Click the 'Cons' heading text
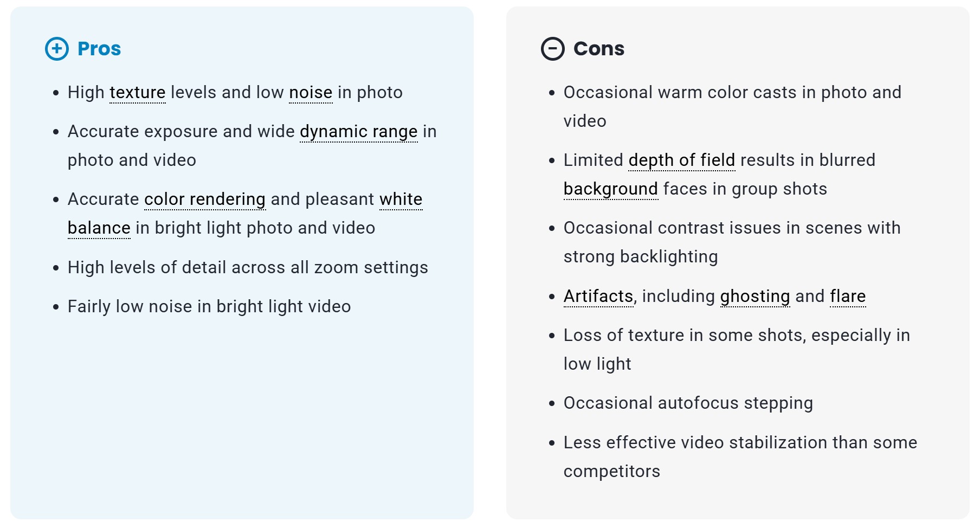This screenshot has height=528, width=980. coord(599,49)
